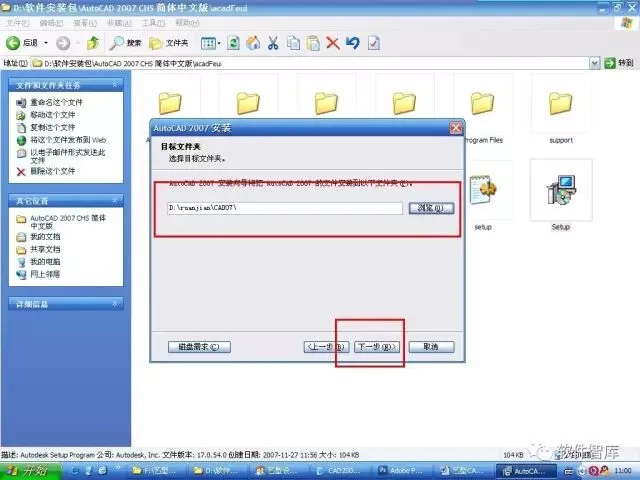640x480 pixels.
Task: Go up one folder level icon
Action: pos(93,43)
